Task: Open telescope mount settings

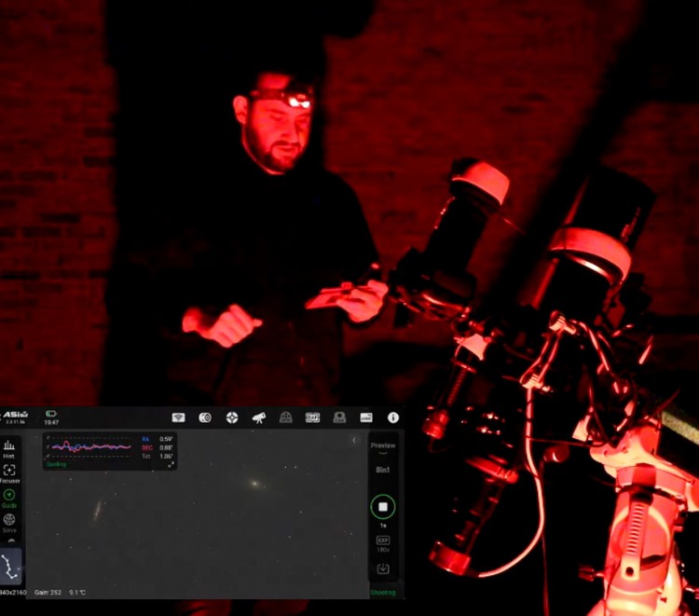Action: coord(259,418)
